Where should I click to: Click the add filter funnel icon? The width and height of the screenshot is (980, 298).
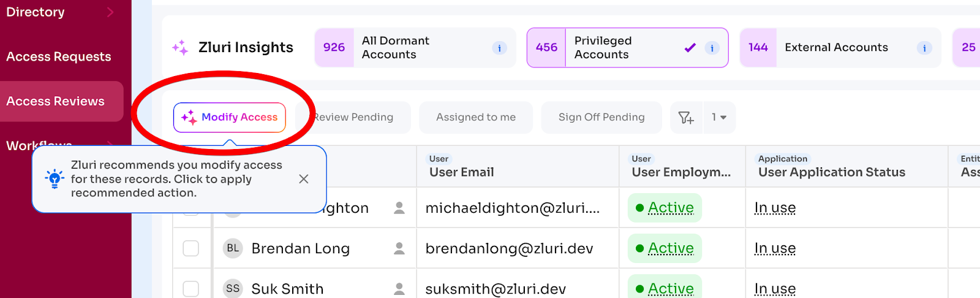(x=686, y=117)
